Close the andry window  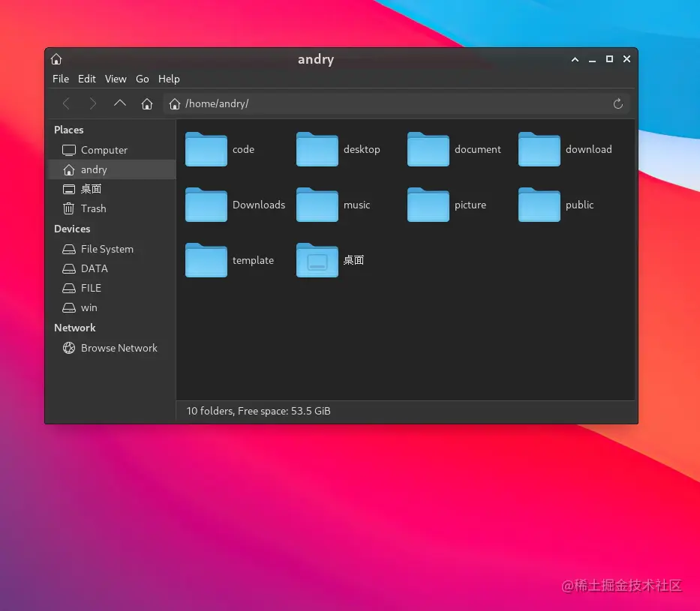[626, 59]
